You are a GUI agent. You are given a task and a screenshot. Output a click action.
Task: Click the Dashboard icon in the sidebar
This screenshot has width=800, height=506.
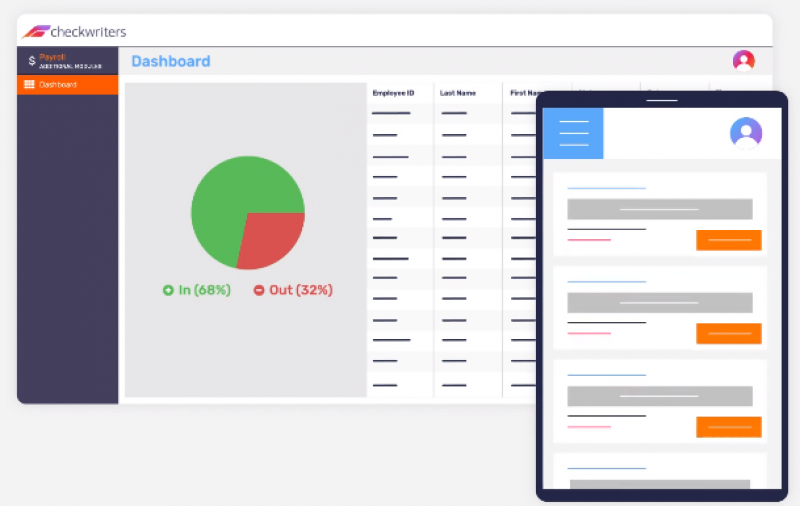pyautogui.click(x=29, y=85)
